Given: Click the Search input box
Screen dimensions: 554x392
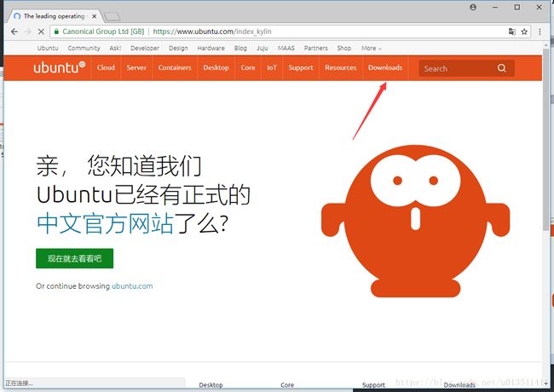Looking at the screenshot, I should (x=466, y=68).
